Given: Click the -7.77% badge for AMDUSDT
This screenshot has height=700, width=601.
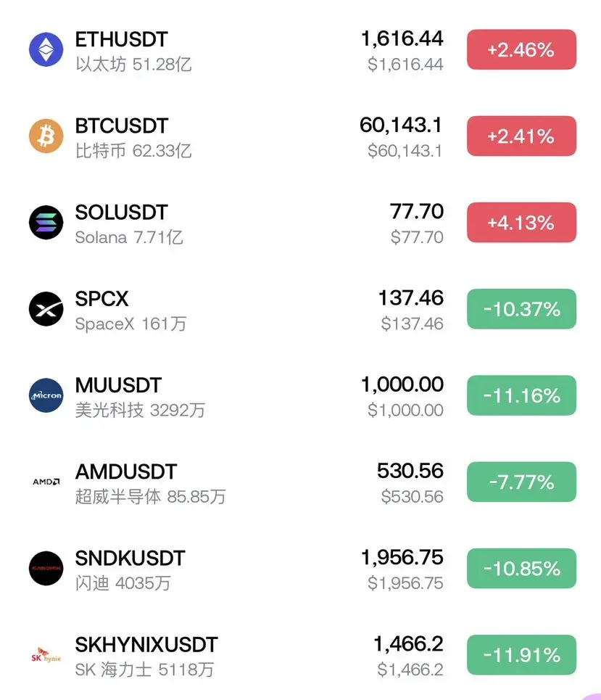Looking at the screenshot, I should click(521, 482).
